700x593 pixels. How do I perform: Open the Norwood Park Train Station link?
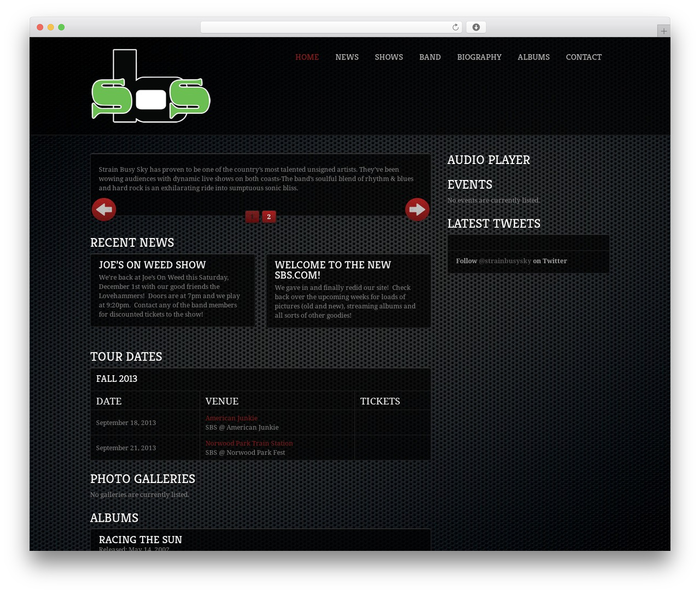pyautogui.click(x=249, y=443)
